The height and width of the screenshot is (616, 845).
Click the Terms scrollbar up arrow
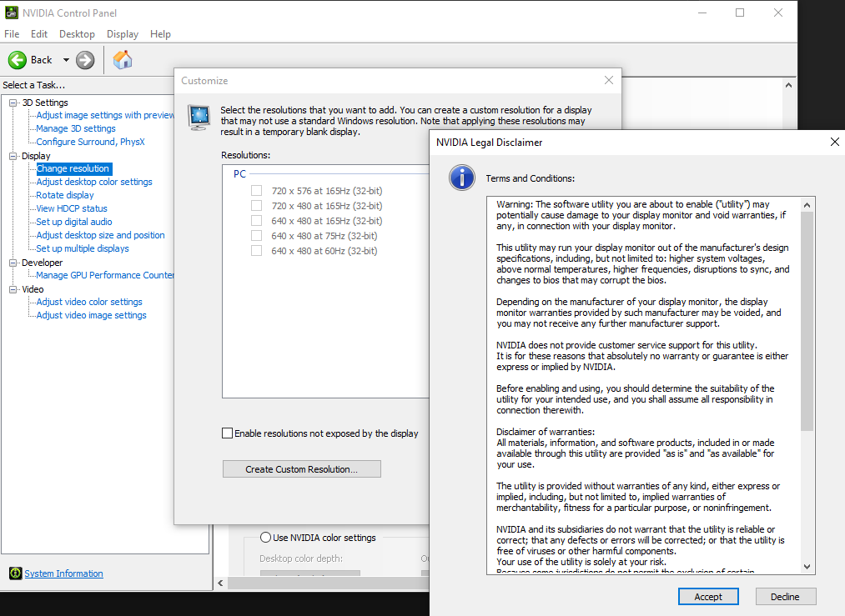click(807, 204)
